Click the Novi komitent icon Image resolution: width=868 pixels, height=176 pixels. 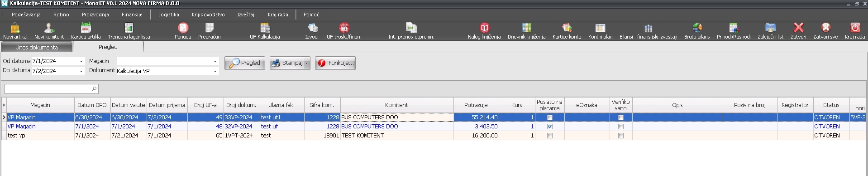pos(49,31)
